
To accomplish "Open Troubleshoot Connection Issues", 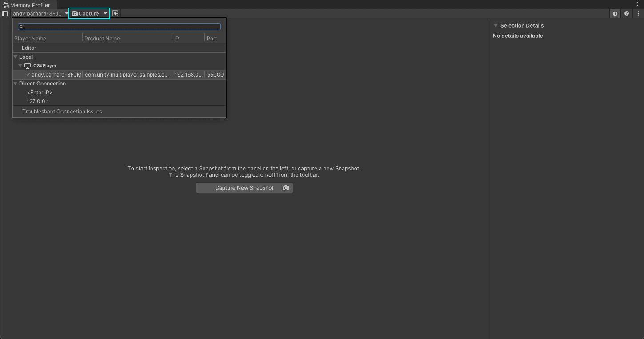I will [x=62, y=111].
